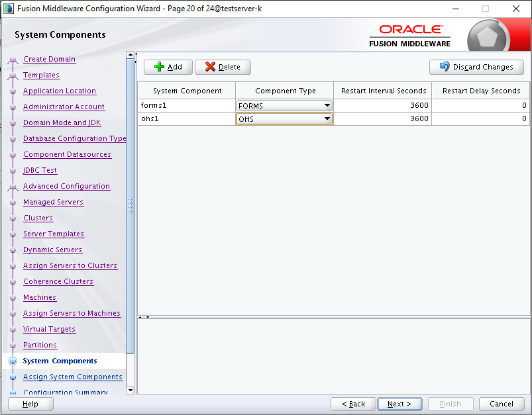Open the Machines step
Image resolution: width=532 pixels, height=415 pixels.
(x=40, y=297)
